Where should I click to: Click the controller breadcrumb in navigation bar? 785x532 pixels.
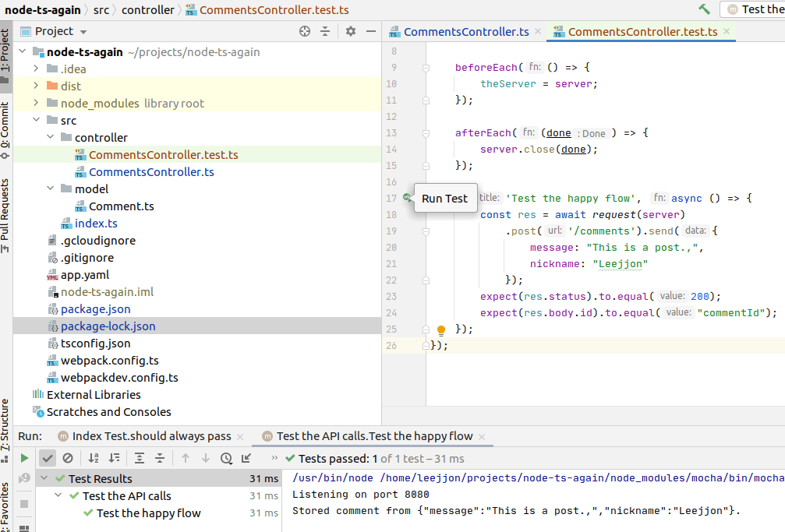[x=147, y=9]
